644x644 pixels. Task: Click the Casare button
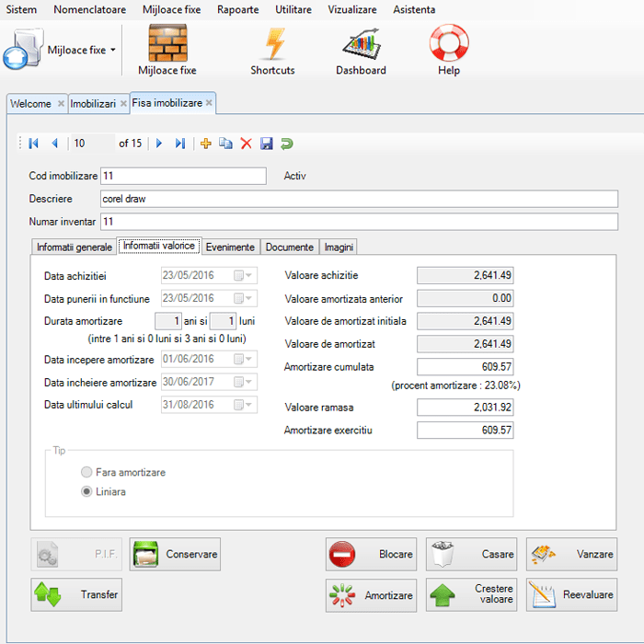point(471,554)
